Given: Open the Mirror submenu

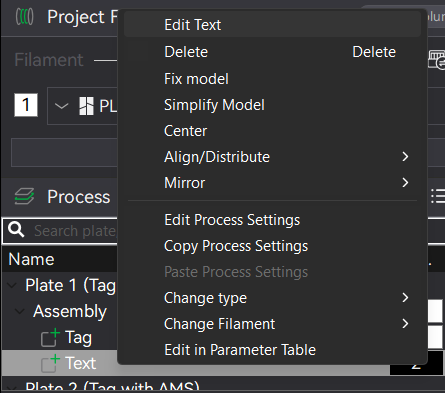Looking at the screenshot, I should click(x=272, y=183).
